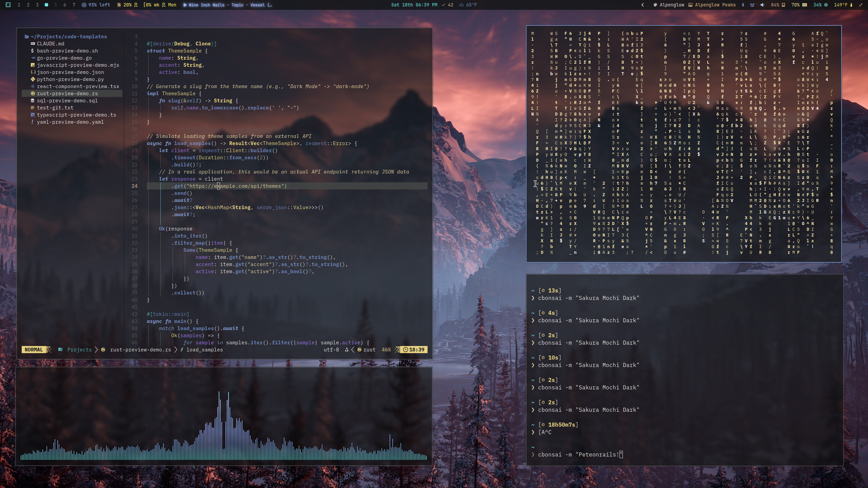Image resolution: width=868 pixels, height=488 pixels.
Task: Toggle workspace 4 indicator in the top bar
Action: [x=46, y=5]
